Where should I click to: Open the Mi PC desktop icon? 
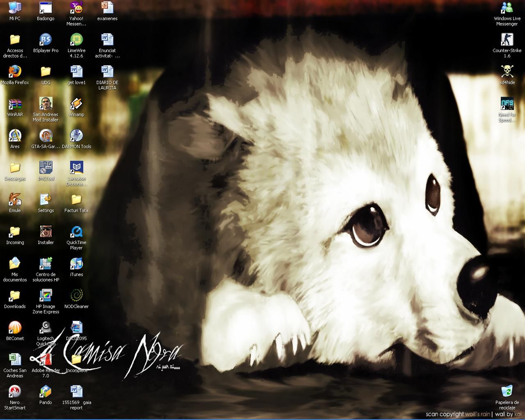(15, 7)
